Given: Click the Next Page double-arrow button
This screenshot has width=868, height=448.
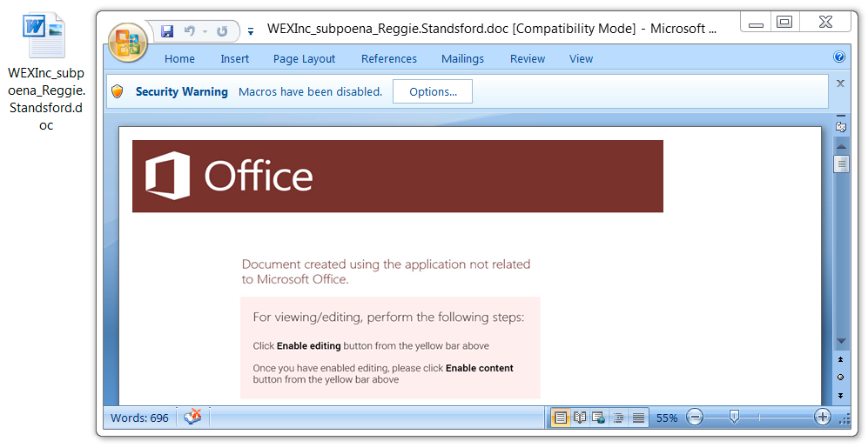Looking at the screenshot, I should 841,396.
